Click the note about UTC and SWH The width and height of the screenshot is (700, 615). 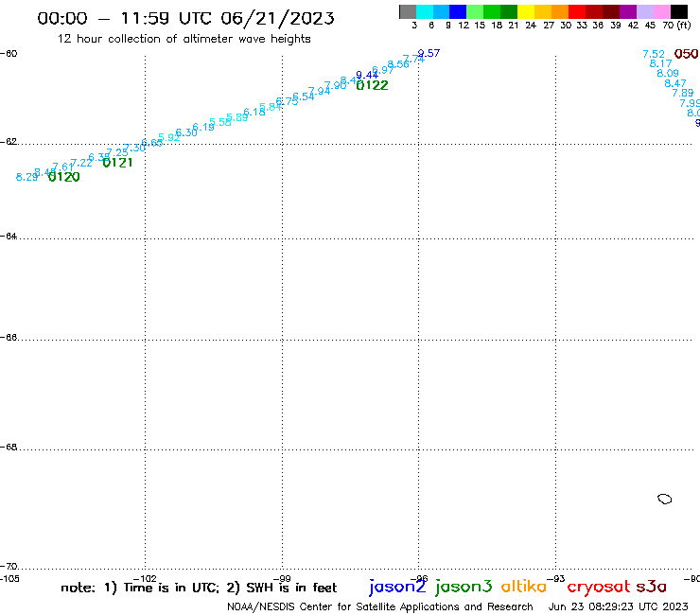click(199, 588)
